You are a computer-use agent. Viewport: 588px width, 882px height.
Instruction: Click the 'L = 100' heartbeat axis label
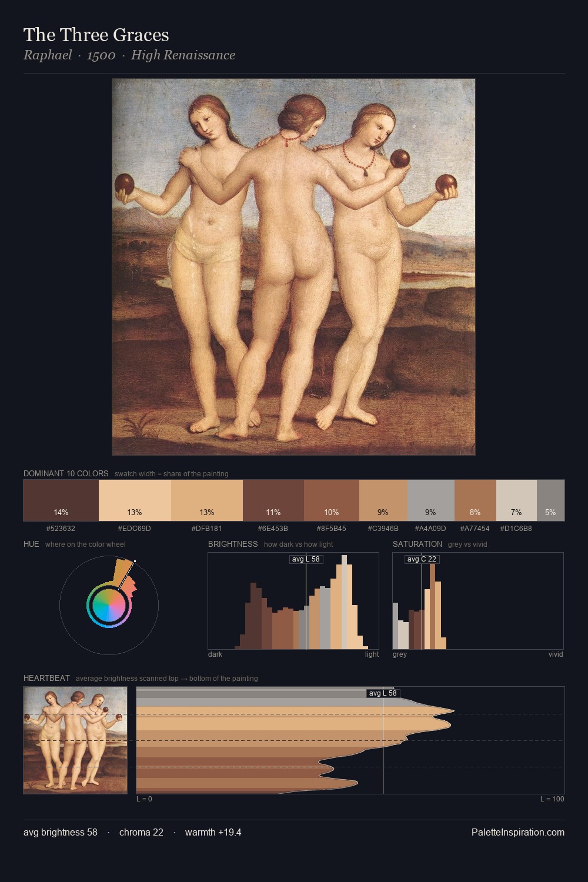[x=552, y=799]
